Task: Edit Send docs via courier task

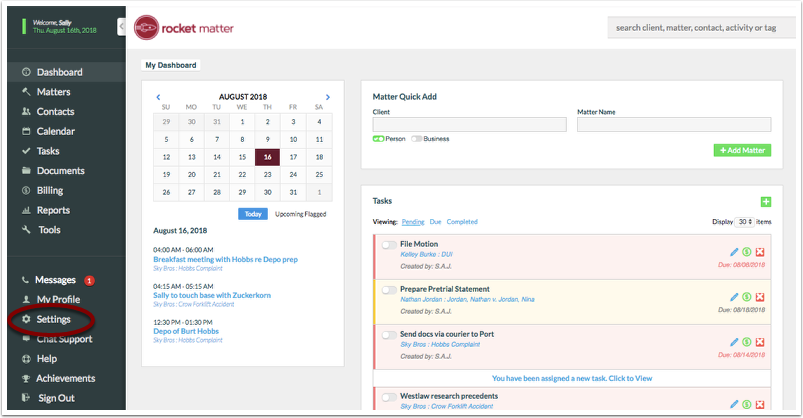Action: tap(734, 342)
